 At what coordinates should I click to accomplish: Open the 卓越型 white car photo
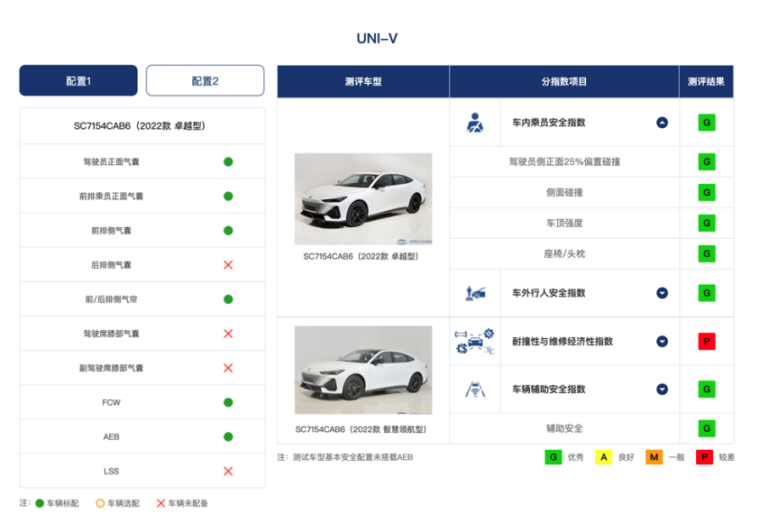[363, 199]
